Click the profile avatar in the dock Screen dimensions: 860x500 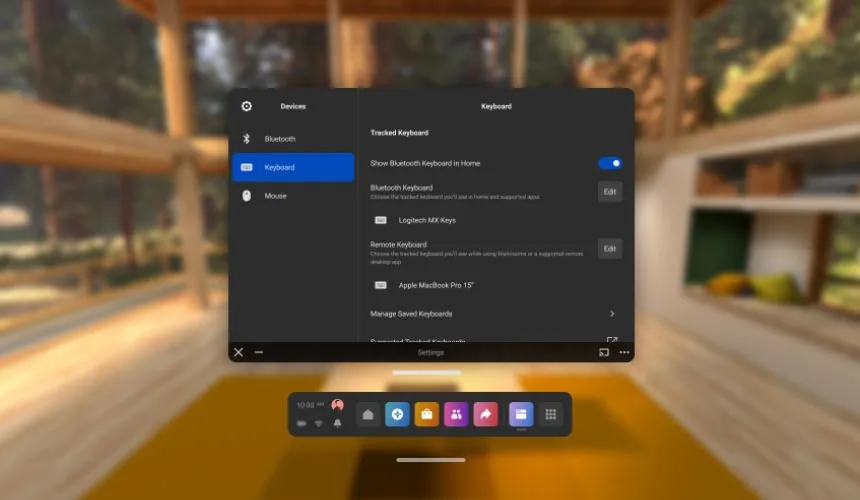[x=338, y=405]
